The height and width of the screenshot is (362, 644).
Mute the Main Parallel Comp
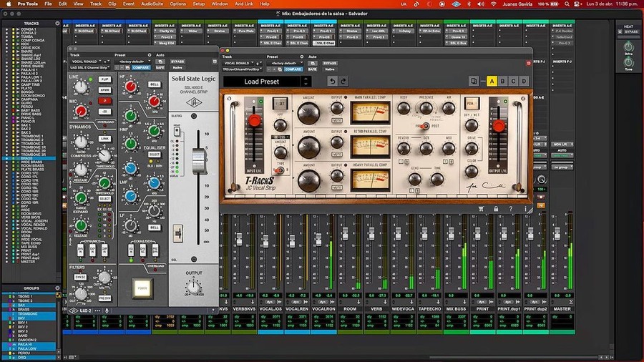337,121
